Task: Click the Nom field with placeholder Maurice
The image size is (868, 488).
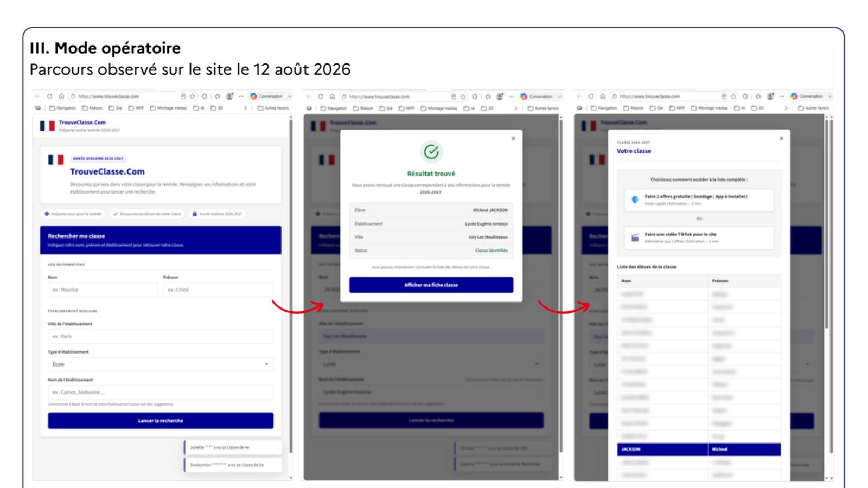Action: coord(103,290)
